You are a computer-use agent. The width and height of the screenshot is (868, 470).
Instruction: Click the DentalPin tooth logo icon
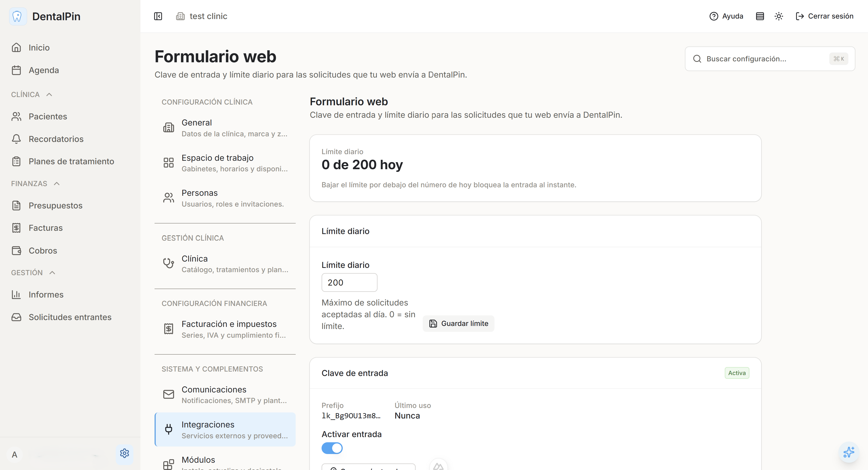pos(17,16)
